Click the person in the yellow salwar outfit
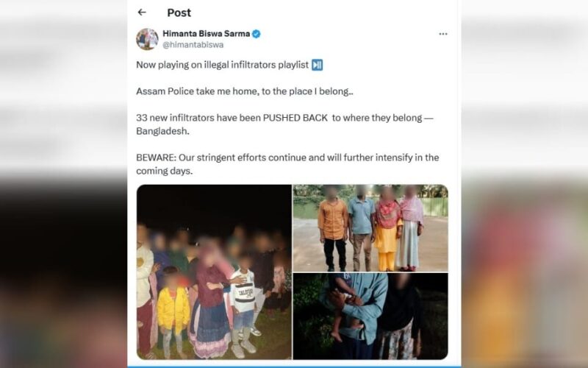The width and height of the screenshot is (588, 368). pos(387,232)
